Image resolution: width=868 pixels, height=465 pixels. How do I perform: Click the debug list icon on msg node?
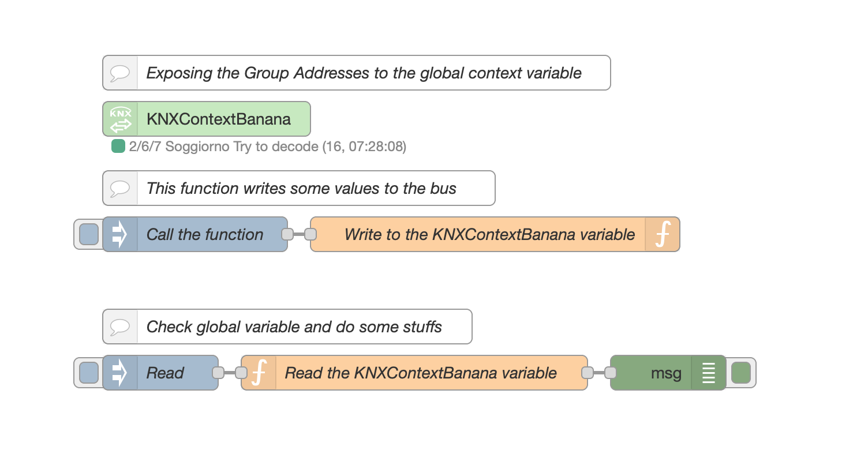[709, 373]
